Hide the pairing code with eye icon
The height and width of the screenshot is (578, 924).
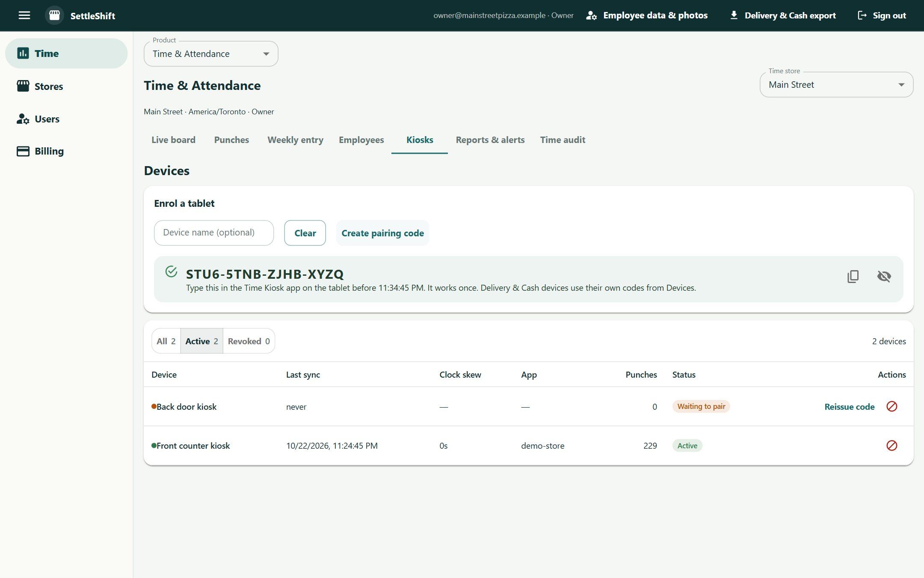point(884,276)
